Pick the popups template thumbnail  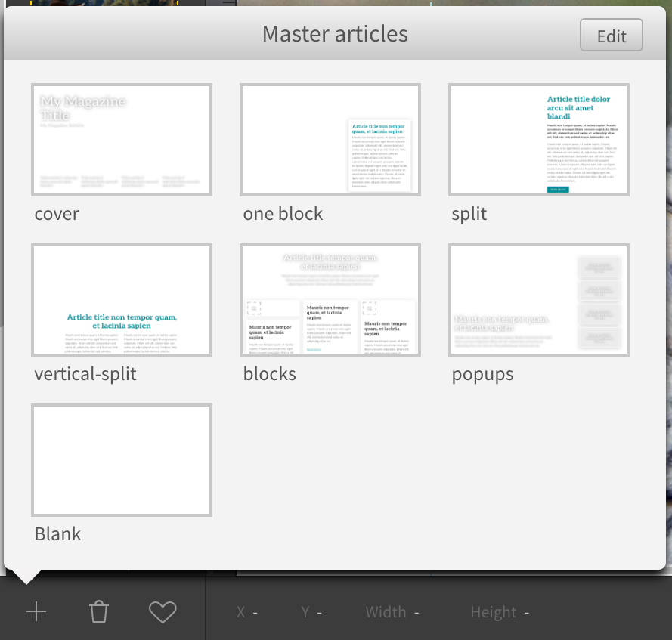click(539, 300)
